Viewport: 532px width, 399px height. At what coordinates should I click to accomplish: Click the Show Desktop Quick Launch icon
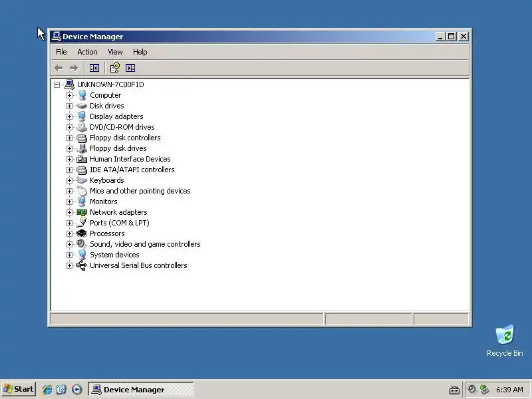tap(62, 390)
